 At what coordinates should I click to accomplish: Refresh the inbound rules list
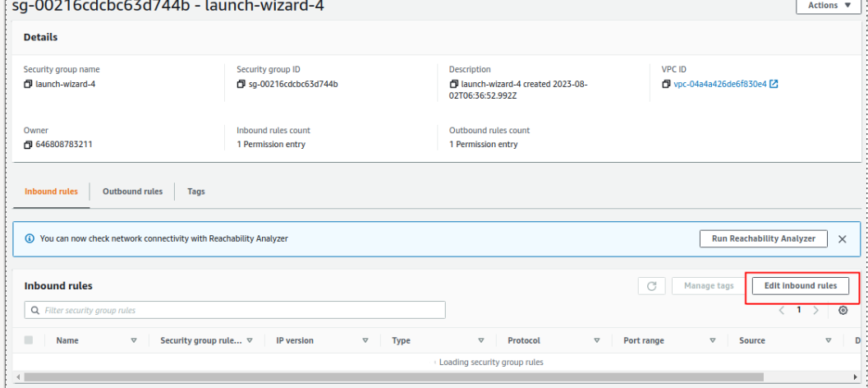click(x=651, y=286)
